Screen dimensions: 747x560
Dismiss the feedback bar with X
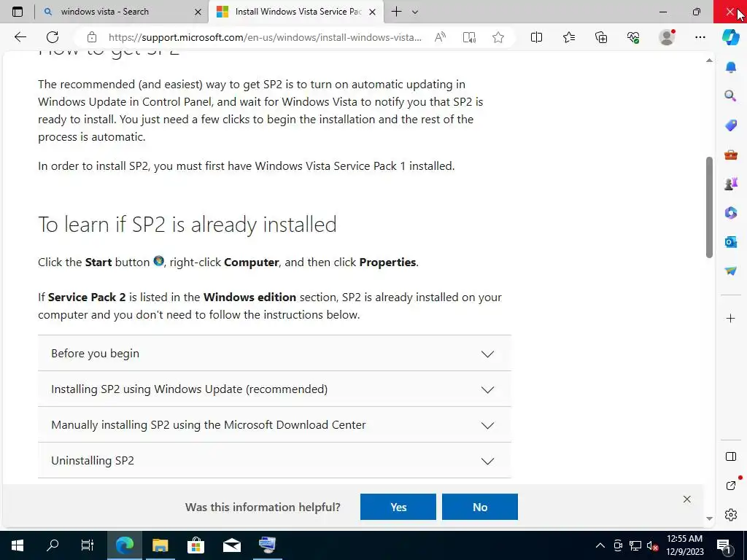click(686, 499)
